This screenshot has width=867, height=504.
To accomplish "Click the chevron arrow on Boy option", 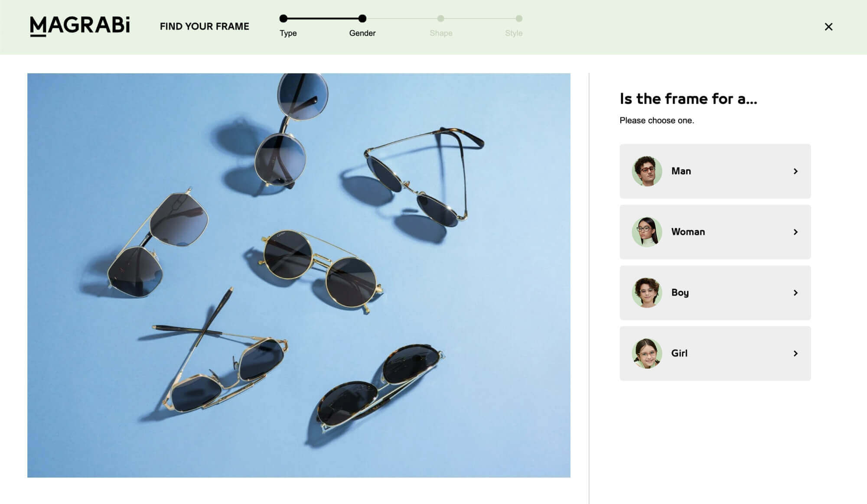I will click(795, 293).
